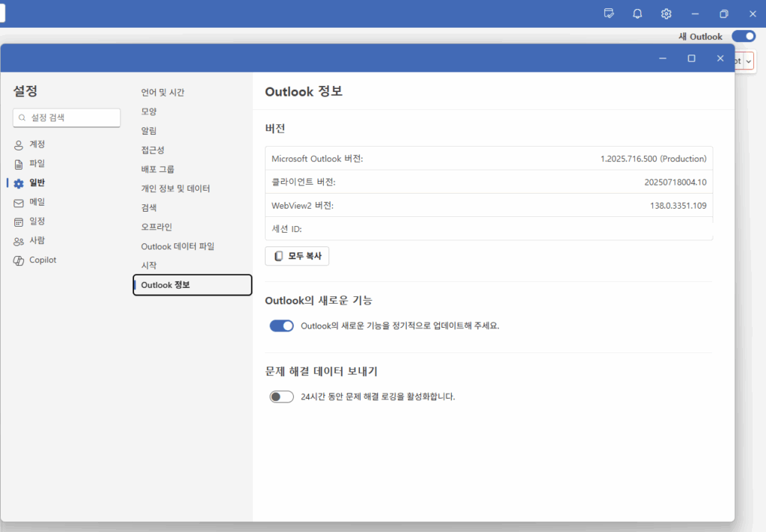Disable the Outlook의 새로운 기능 update toggle
The width and height of the screenshot is (766, 532).
point(281,325)
